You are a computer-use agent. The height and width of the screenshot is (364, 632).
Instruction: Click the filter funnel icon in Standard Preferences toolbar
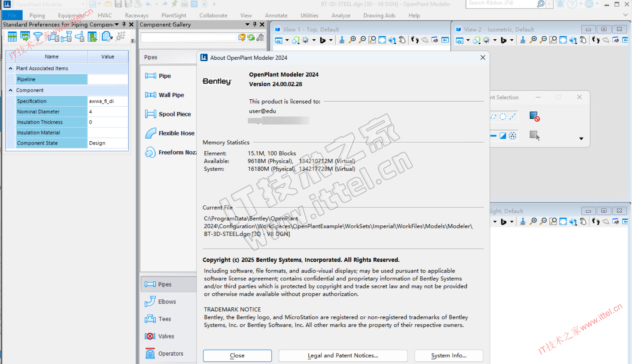pos(38,37)
